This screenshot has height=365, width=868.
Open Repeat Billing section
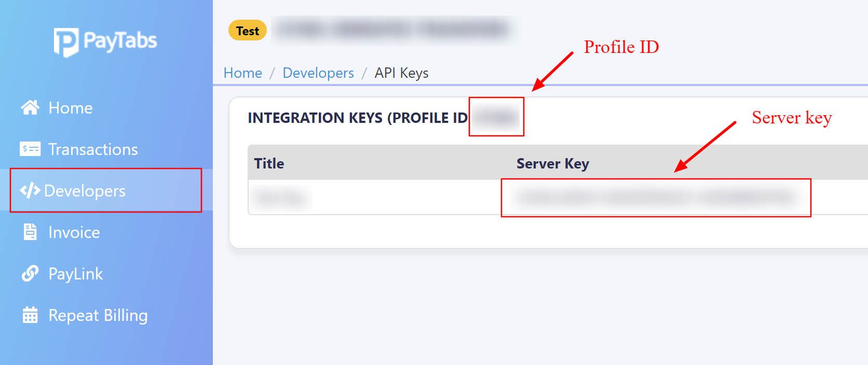tap(106, 315)
